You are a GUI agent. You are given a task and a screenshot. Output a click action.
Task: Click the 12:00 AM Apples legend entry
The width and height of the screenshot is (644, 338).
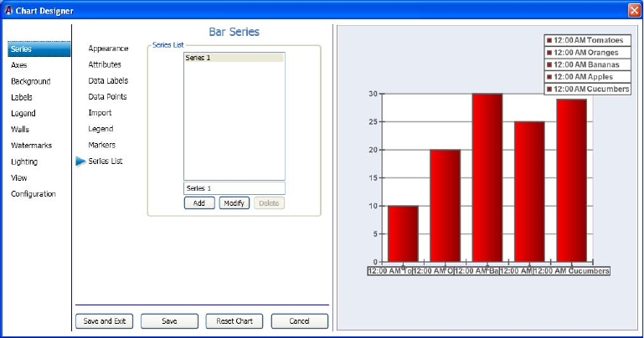click(587, 77)
